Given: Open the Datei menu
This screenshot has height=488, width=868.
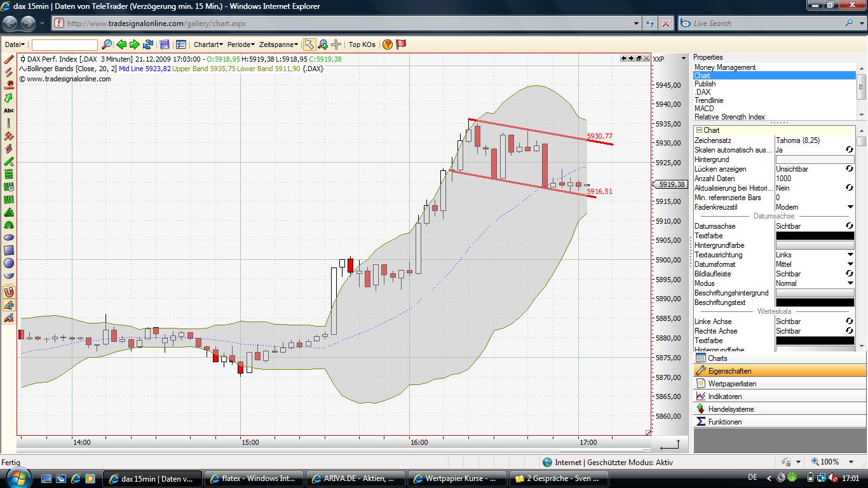Looking at the screenshot, I should [13, 44].
